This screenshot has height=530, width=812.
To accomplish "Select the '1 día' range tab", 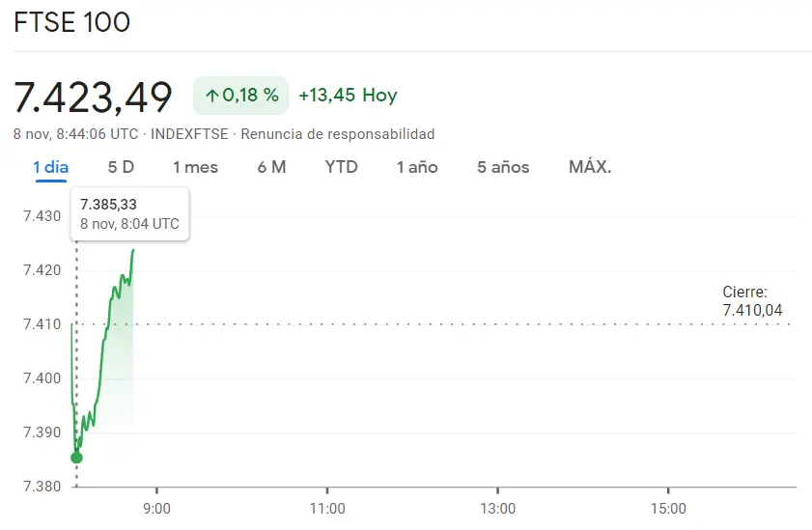I will click(x=51, y=167).
